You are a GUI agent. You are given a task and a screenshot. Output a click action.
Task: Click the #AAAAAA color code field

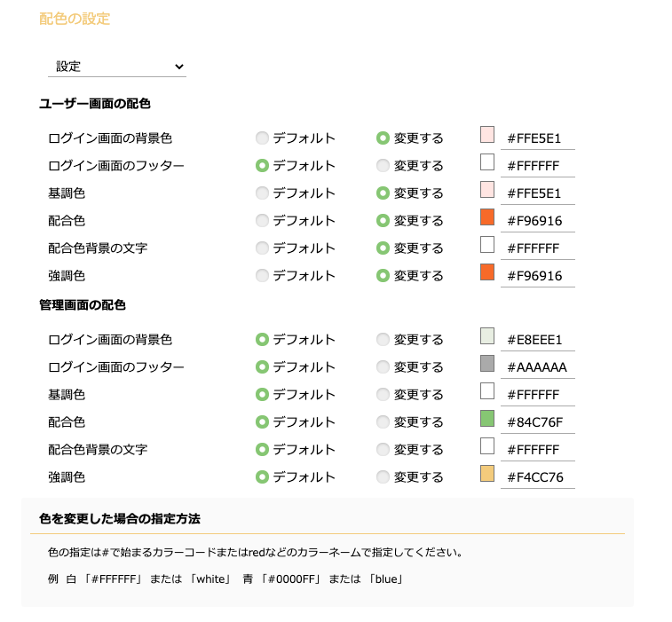[538, 367]
